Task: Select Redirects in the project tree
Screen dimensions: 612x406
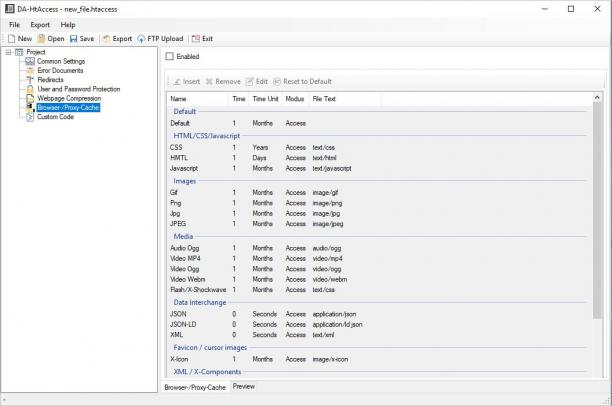Action: click(50, 80)
